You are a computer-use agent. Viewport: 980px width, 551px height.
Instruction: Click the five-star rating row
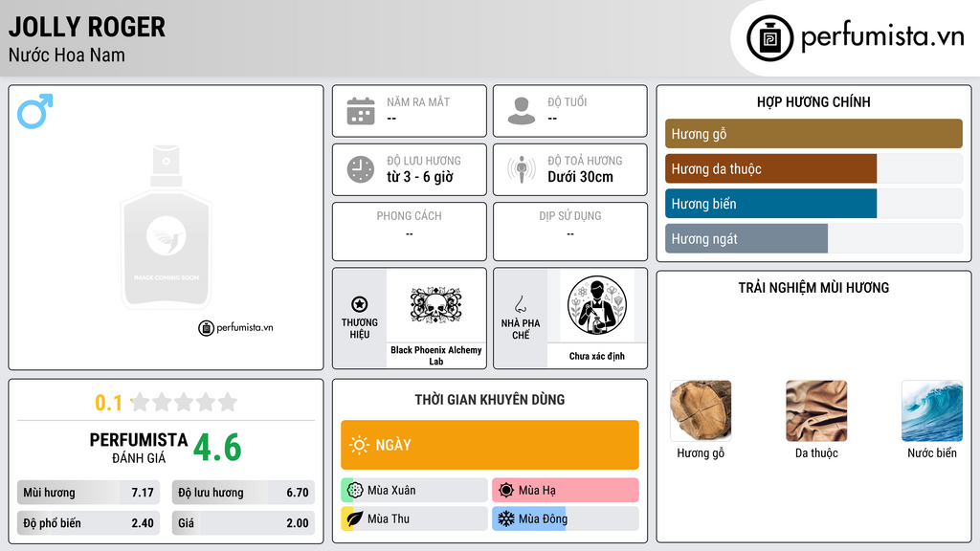coord(184,402)
